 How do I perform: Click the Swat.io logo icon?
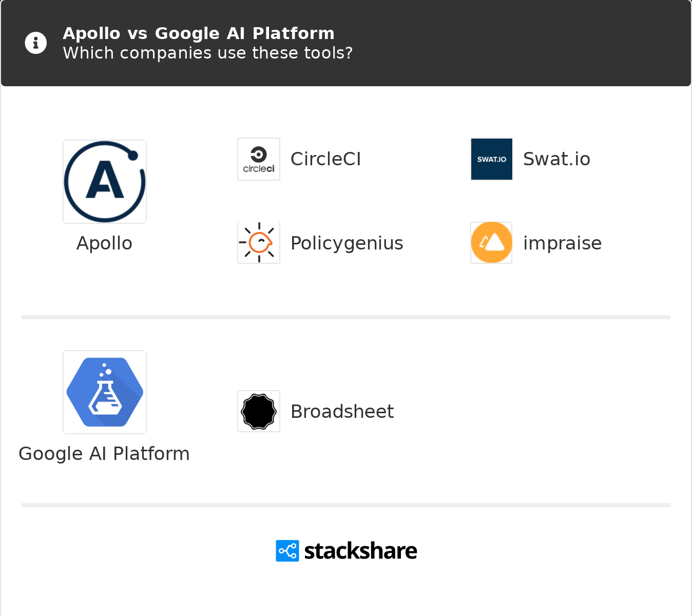tap(492, 159)
